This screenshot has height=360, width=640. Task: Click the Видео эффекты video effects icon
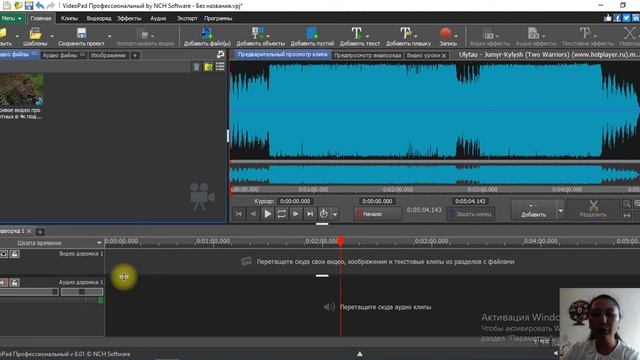click(488, 33)
